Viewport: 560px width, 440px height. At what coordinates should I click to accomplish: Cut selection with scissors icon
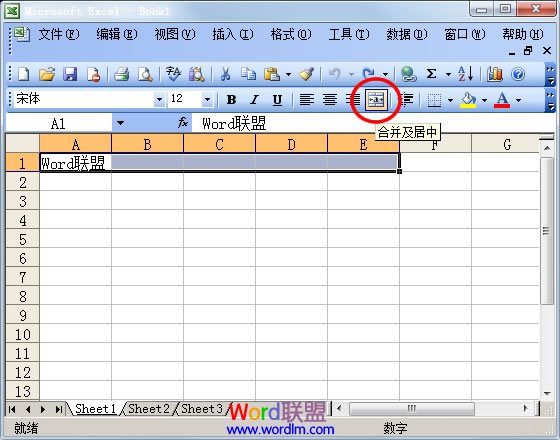click(x=225, y=74)
